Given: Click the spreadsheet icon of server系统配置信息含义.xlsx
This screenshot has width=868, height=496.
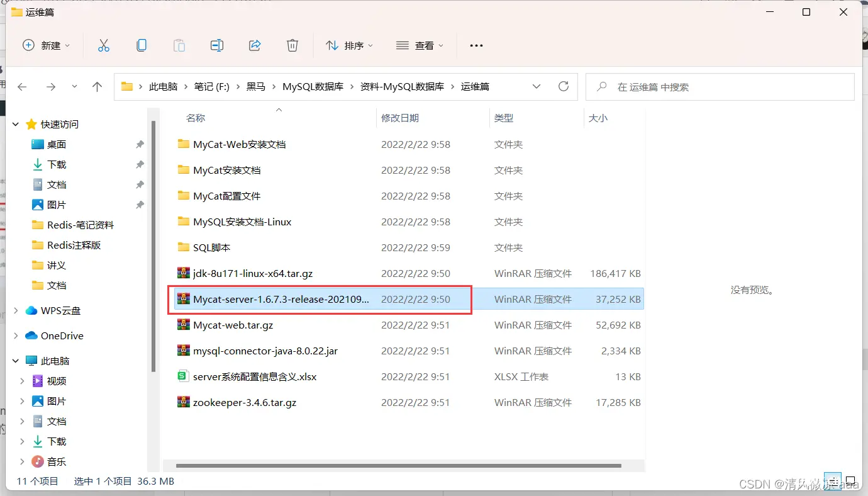Looking at the screenshot, I should pos(183,376).
